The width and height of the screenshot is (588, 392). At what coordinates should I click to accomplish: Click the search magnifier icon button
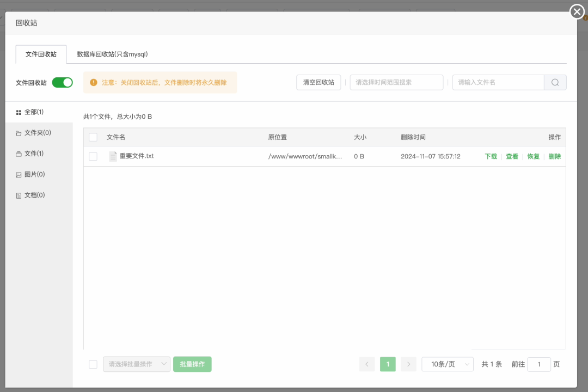[x=555, y=83]
